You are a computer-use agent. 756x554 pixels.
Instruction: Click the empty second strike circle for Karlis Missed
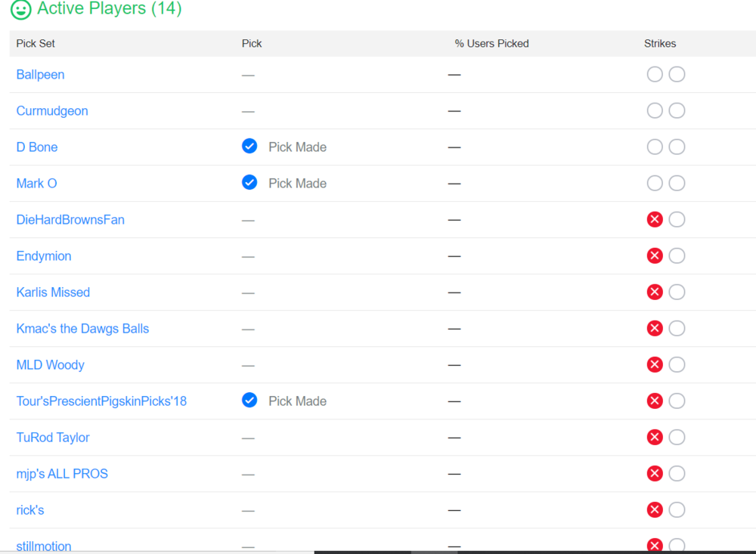(677, 292)
